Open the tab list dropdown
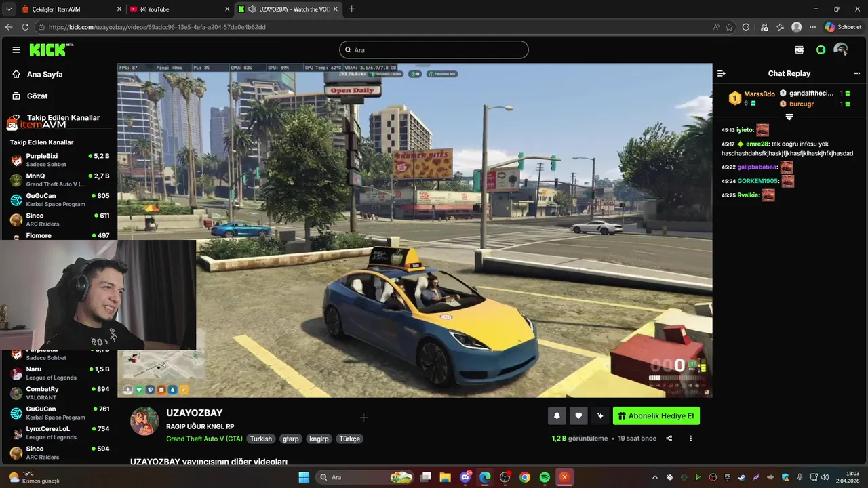Screen dimensions: 868x488 coord(8,9)
